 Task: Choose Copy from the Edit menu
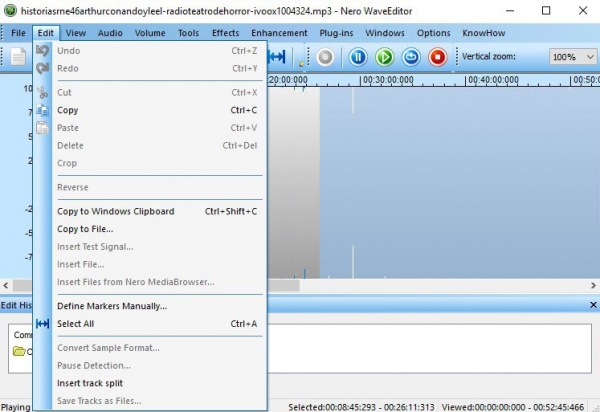pyautogui.click(x=68, y=110)
